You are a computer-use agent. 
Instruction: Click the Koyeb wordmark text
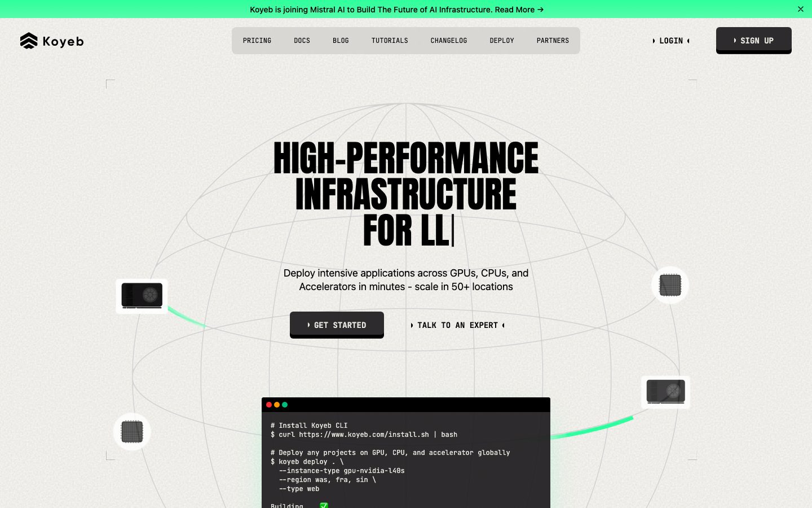pyautogui.click(x=63, y=41)
